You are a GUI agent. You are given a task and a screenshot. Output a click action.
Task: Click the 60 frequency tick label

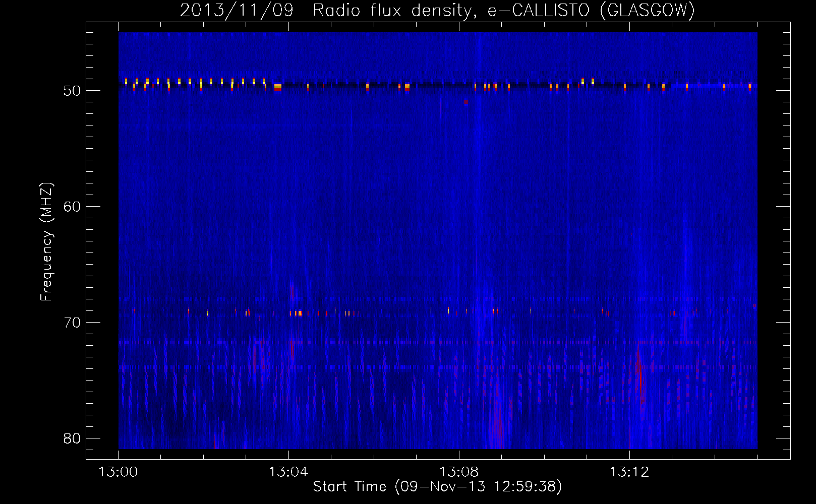pyautogui.click(x=72, y=207)
